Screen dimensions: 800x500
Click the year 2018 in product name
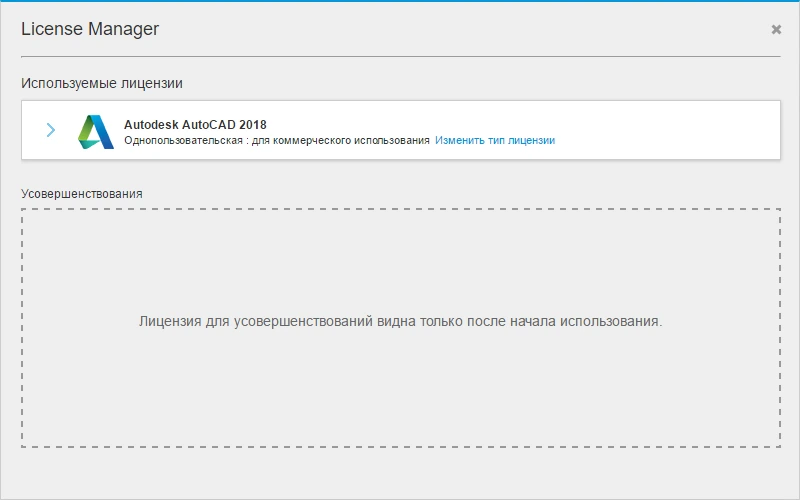(x=253, y=124)
